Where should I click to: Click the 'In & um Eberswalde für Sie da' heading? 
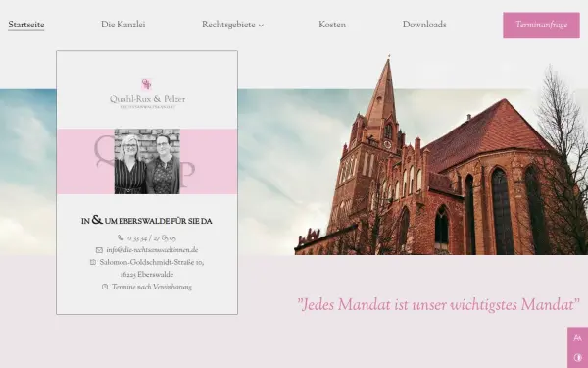click(147, 221)
